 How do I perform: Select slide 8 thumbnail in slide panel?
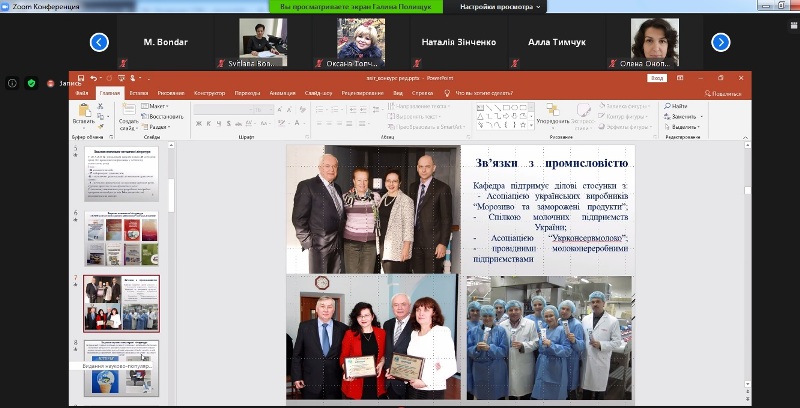click(x=121, y=368)
